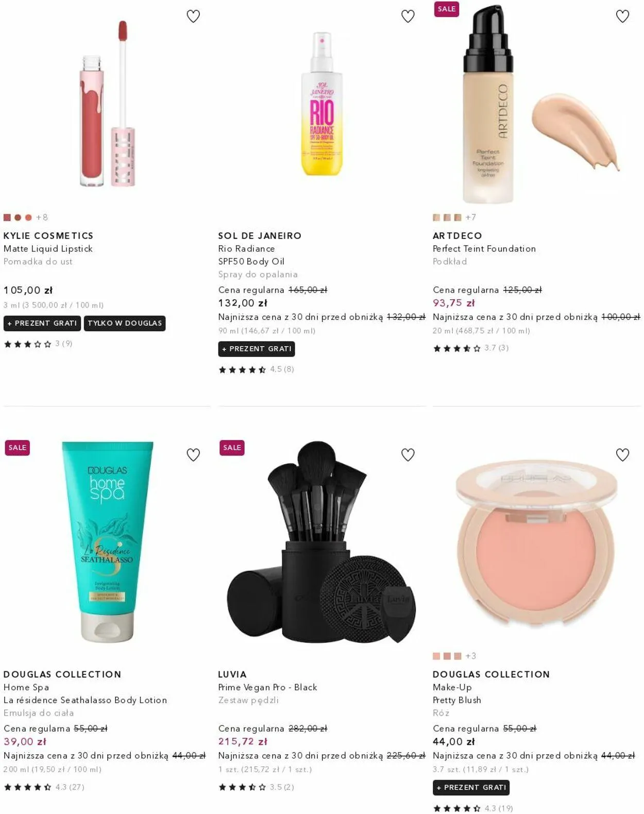Open Matte Liquid Lipstick product page

click(48, 248)
